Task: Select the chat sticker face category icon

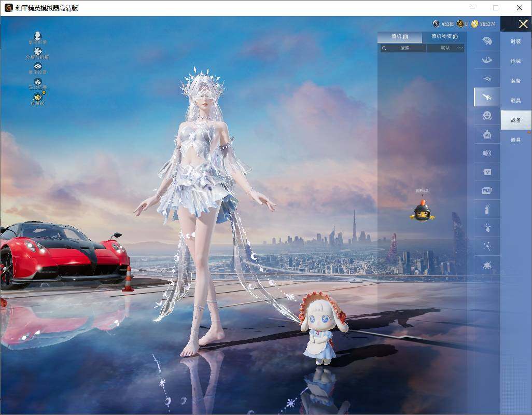Action: click(487, 172)
